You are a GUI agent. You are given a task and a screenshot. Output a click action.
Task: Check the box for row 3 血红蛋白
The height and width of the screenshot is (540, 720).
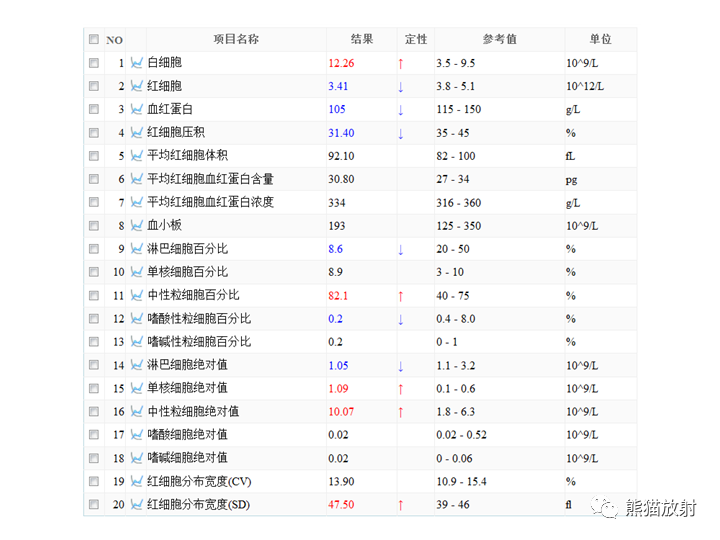pos(94,109)
